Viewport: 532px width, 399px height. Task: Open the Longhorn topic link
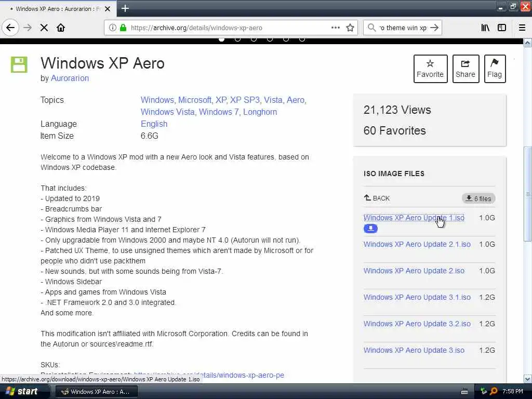click(260, 112)
